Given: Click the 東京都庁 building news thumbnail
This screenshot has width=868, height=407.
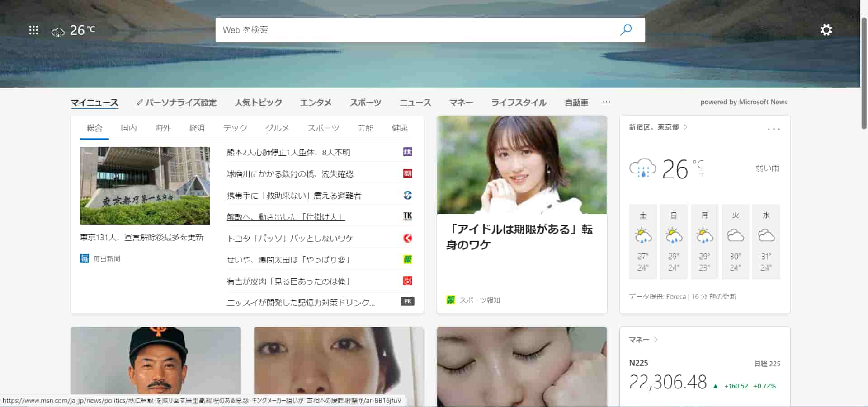Looking at the screenshot, I should click(145, 186).
